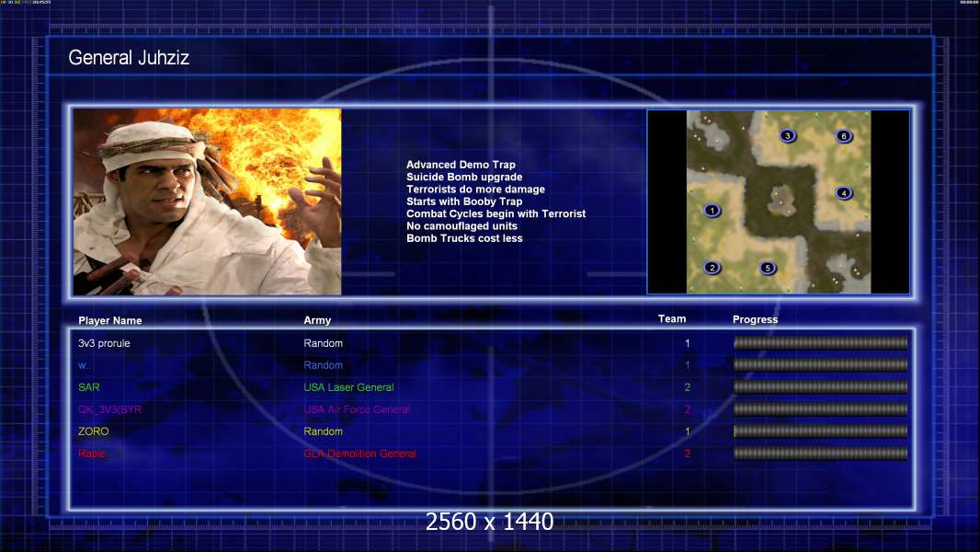The width and height of the screenshot is (980, 552).
Task: Click Combat Cycles begin with Terrorist text
Action: [496, 213]
